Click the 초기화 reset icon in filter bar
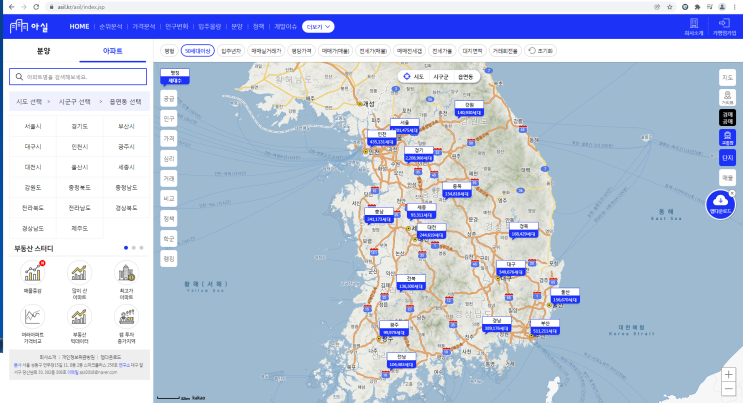Viewport: 743px width, 403px height. 532,51
